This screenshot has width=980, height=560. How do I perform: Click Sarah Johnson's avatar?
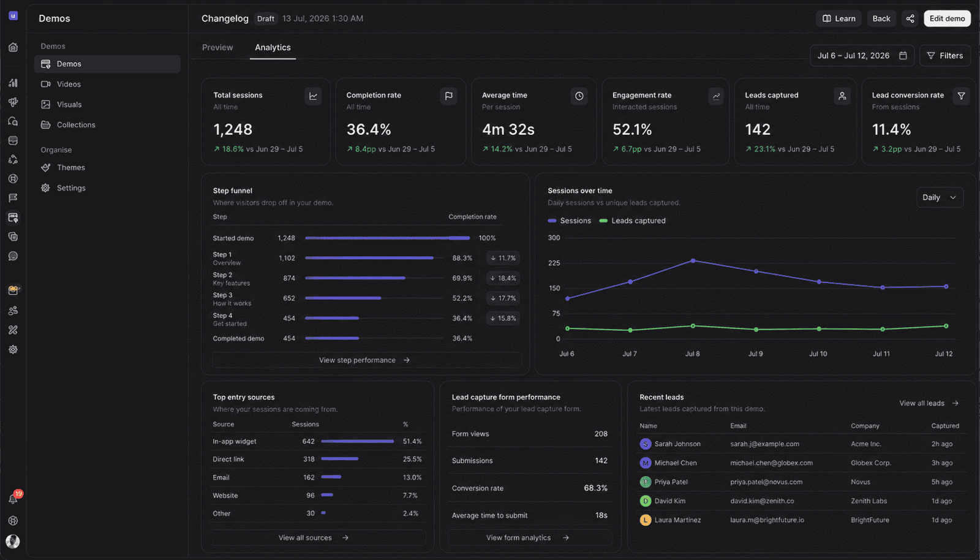click(x=646, y=444)
